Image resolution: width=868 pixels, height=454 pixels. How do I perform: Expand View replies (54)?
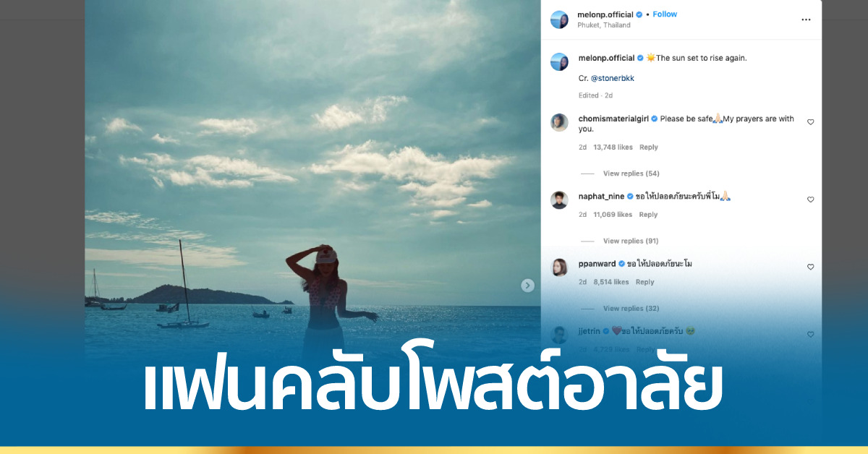631,174
